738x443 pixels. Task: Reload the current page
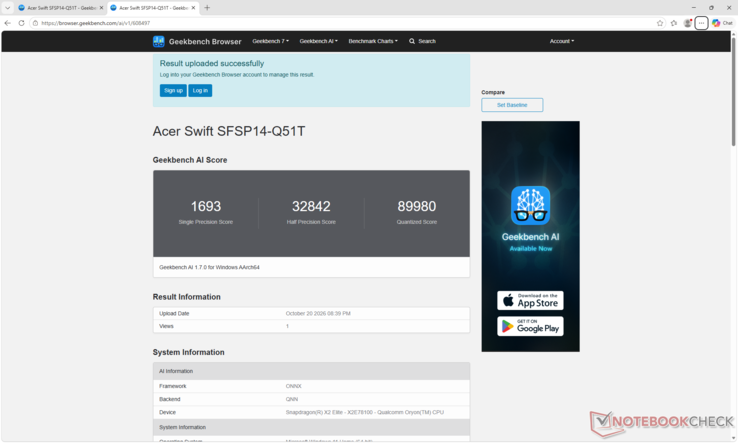[x=21, y=23]
